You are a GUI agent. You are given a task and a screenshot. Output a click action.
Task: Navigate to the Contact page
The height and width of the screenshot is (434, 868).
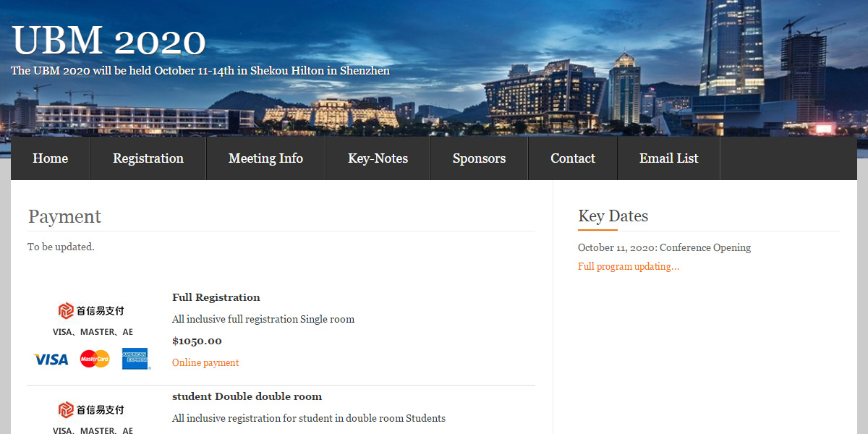[x=572, y=158]
